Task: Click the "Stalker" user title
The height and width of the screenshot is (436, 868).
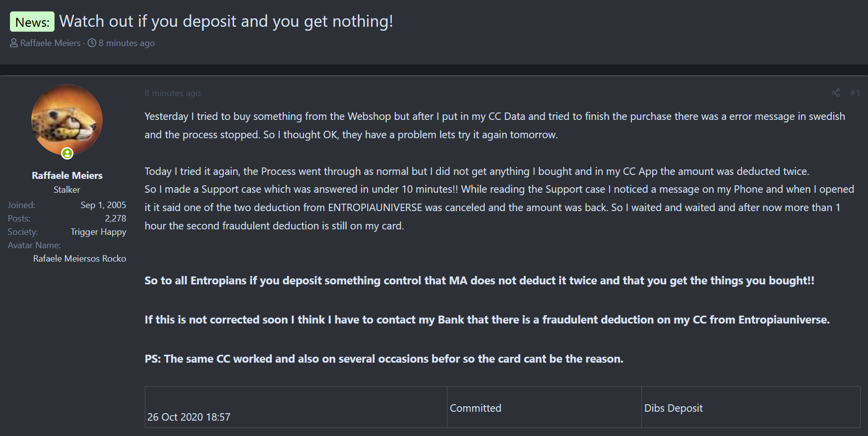Action: coord(67,190)
